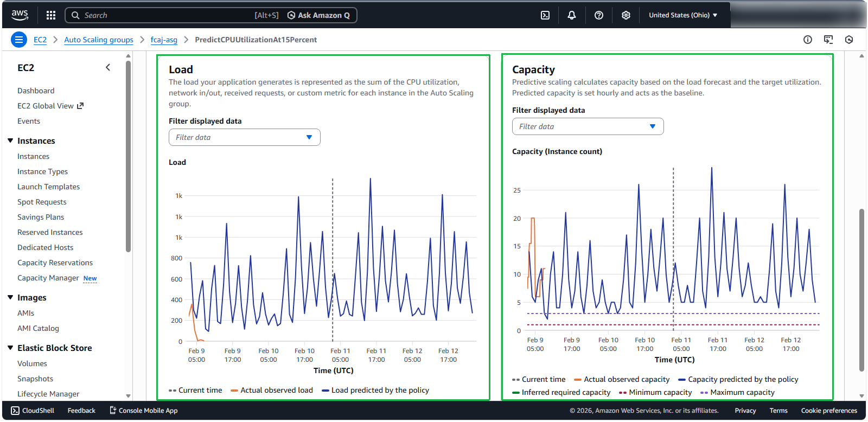Collapse the Elastic Block Store section
This screenshot has width=868, height=422.
pos(10,348)
